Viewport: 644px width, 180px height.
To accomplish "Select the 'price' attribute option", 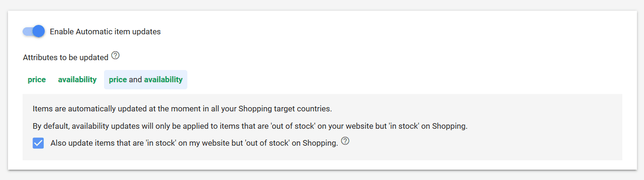I will pyautogui.click(x=37, y=79).
